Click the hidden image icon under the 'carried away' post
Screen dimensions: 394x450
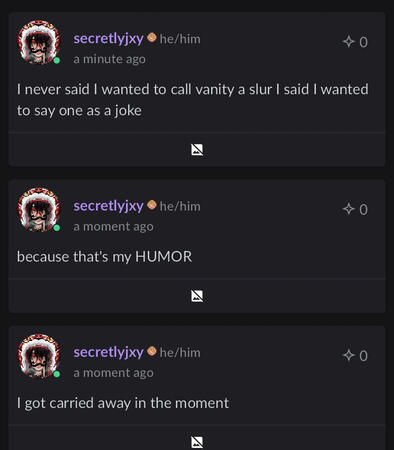[x=197, y=442]
